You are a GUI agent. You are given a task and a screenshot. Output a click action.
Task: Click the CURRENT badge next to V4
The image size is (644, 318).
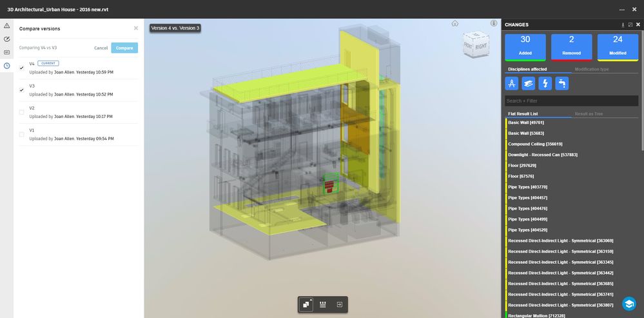(48, 63)
